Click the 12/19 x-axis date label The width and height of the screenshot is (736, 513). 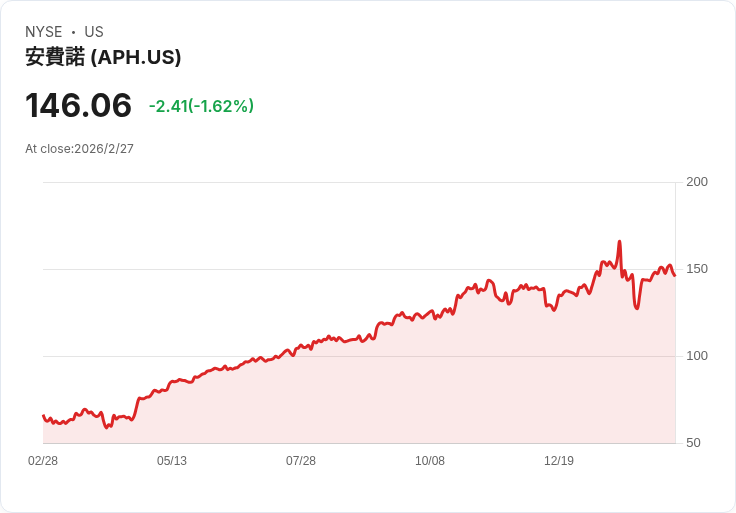click(559, 461)
